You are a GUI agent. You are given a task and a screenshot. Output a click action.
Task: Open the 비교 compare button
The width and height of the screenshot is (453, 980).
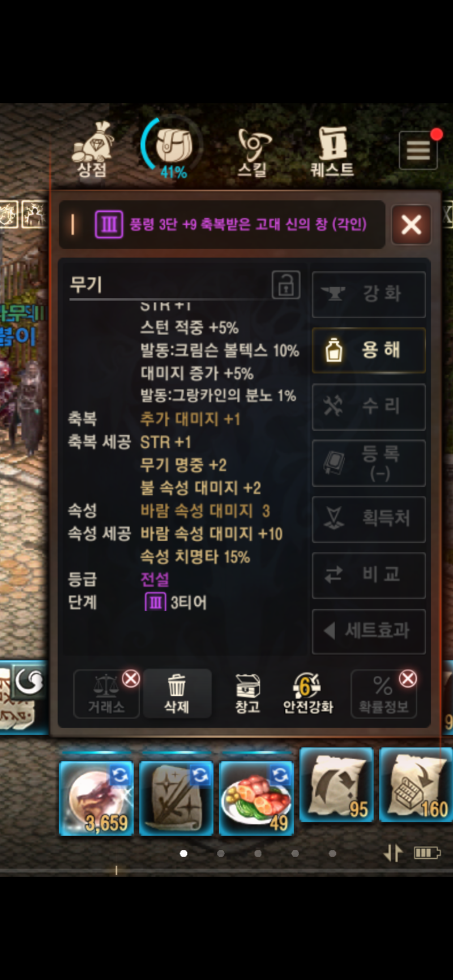tap(369, 575)
